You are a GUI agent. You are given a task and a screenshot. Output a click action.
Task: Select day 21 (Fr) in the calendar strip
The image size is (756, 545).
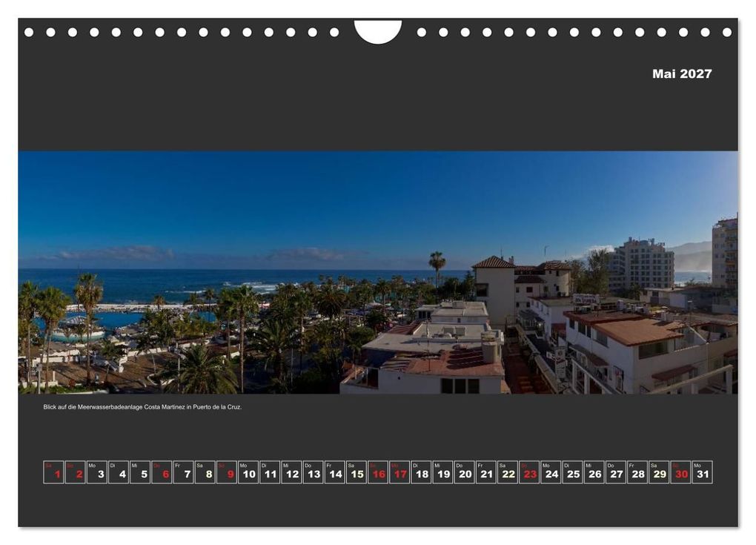(x=486, y=472)
